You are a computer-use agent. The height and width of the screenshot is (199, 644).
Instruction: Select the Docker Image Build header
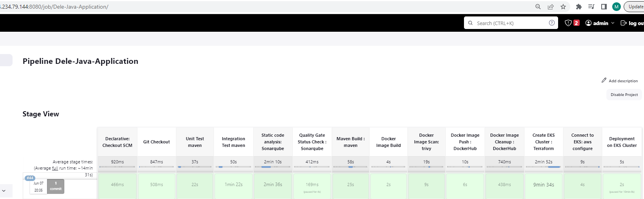coord(388,142)
